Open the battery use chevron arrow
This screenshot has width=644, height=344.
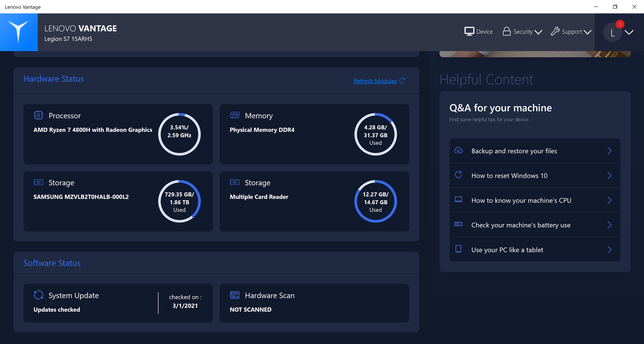click(x=609, y=225)
